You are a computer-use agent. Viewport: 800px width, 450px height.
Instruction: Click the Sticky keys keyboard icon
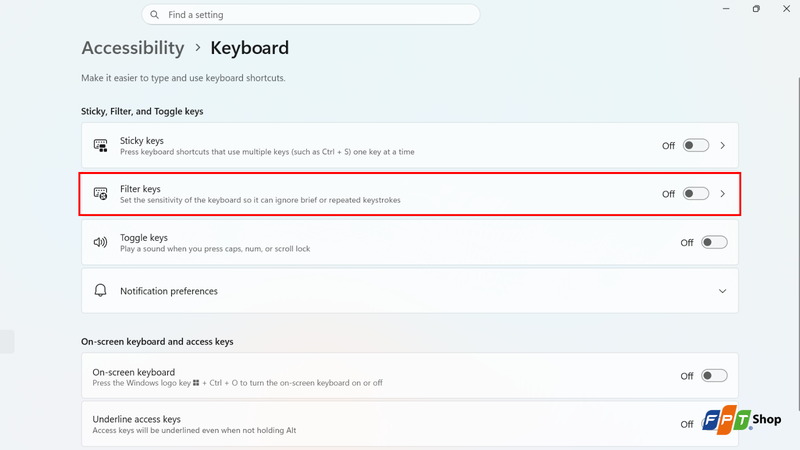pyautogui.click(x=101, y=145)
